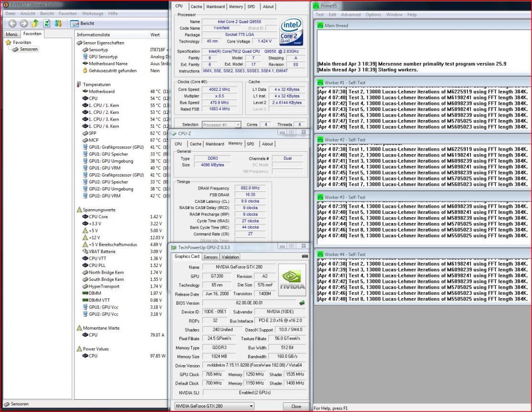Click the CPU-Z title bar icon
The width and height of the screenshot is (532, 412).
tap(174, 134)
